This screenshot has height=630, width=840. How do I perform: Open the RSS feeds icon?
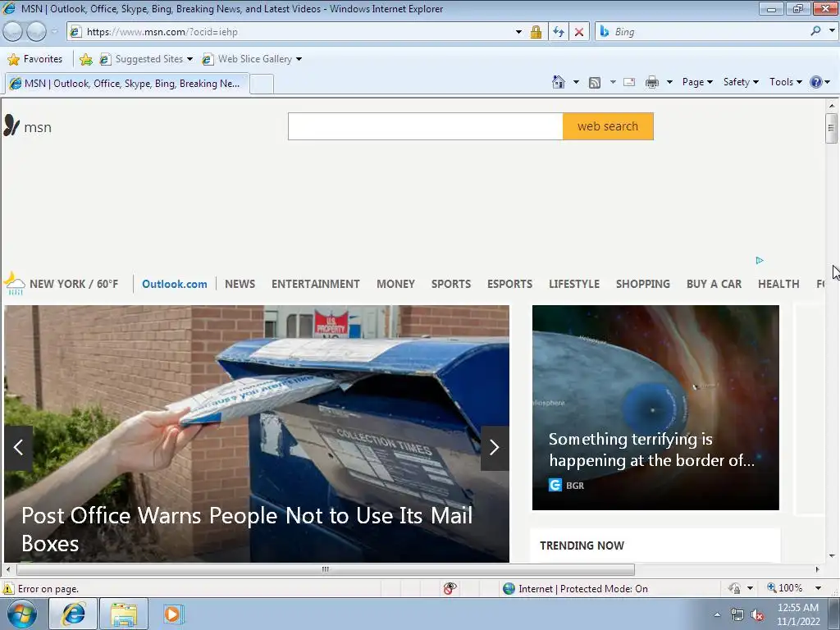coord(595,83)
